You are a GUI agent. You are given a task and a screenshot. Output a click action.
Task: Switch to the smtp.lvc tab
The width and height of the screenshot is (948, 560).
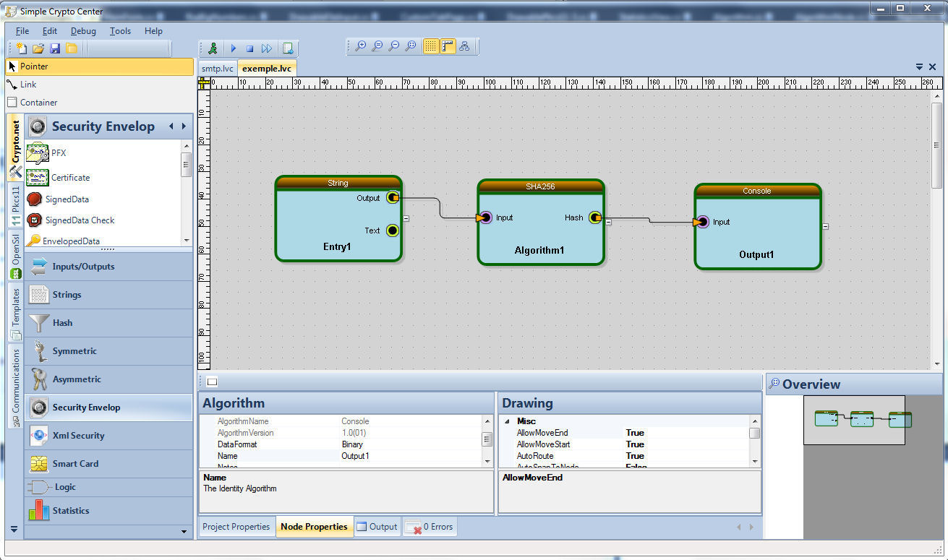coord(218,68)
